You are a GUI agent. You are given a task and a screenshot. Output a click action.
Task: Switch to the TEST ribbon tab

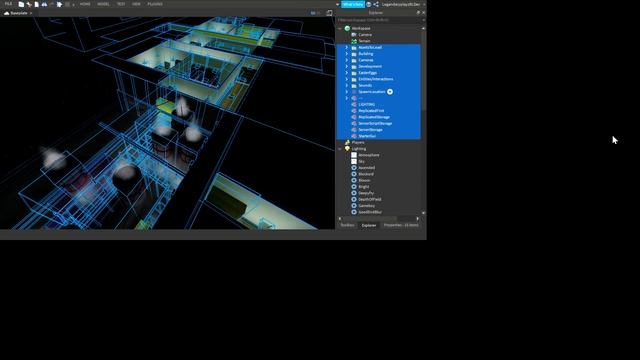121,4
